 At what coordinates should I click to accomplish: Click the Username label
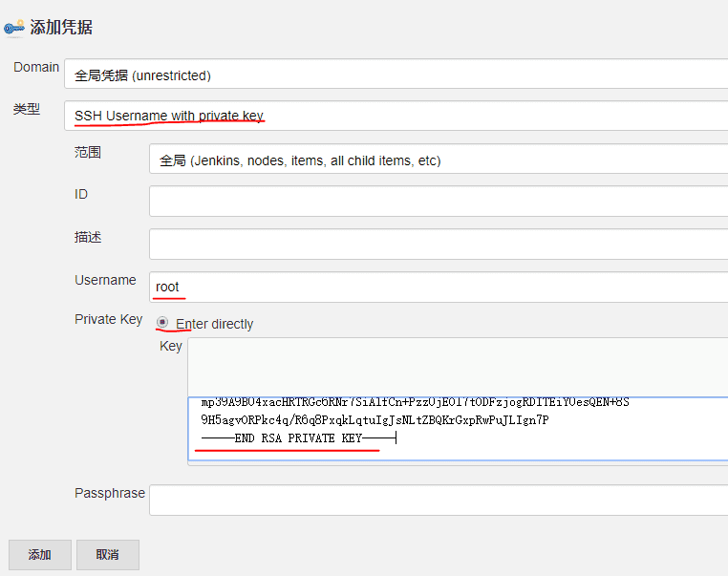(105, 280)
